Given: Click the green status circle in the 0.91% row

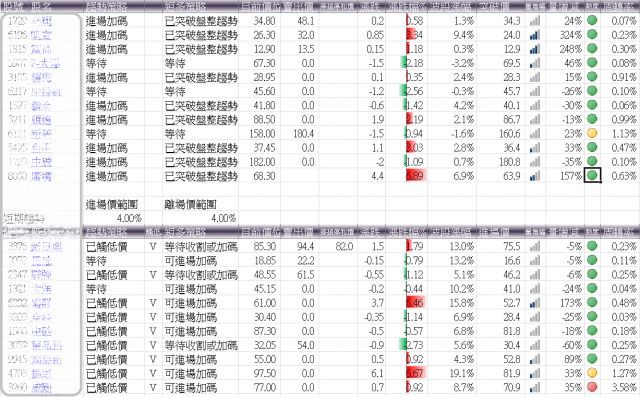Looking at the screenshot, I should point(592,77).
